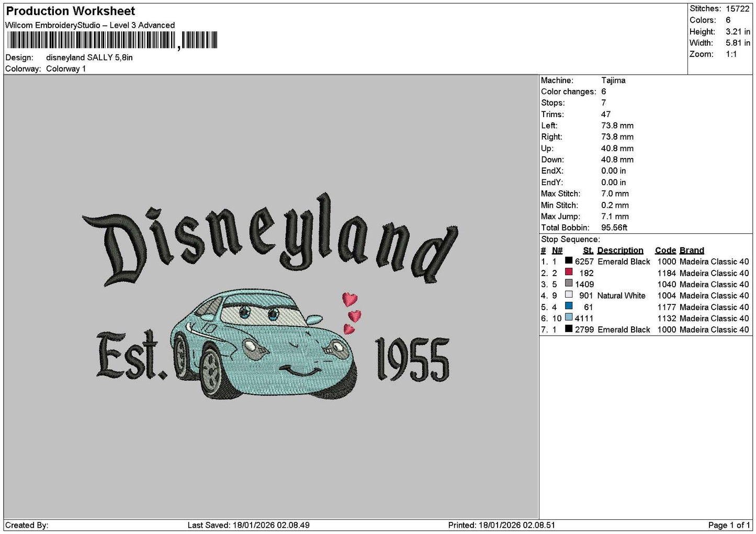The image size is (756, 534).
Task: Click the Colors value 6
Action: point(728,20)
